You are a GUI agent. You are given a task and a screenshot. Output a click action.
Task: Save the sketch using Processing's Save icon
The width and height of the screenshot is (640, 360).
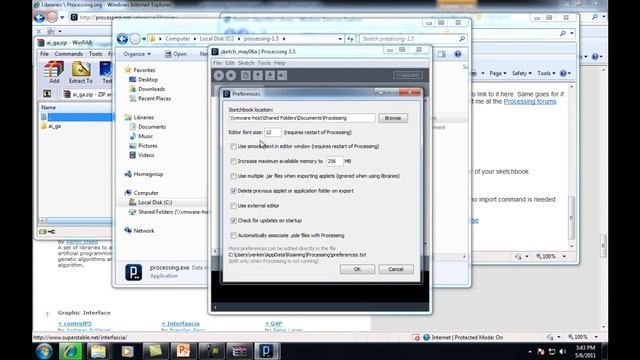click(x=270, y=75)
